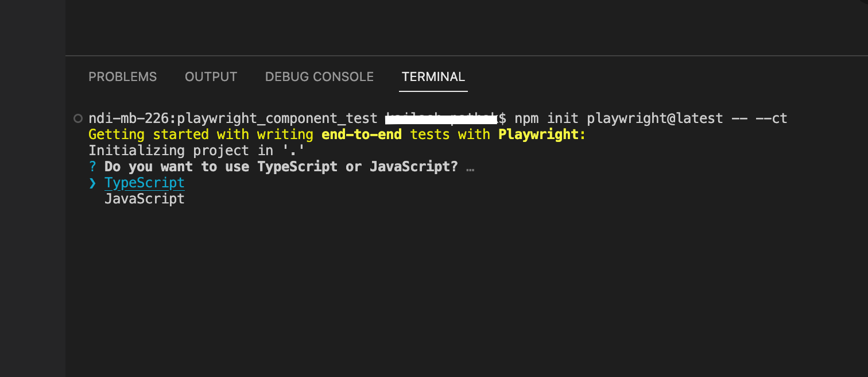Click the redacted username in the prompt

point(442,118)
